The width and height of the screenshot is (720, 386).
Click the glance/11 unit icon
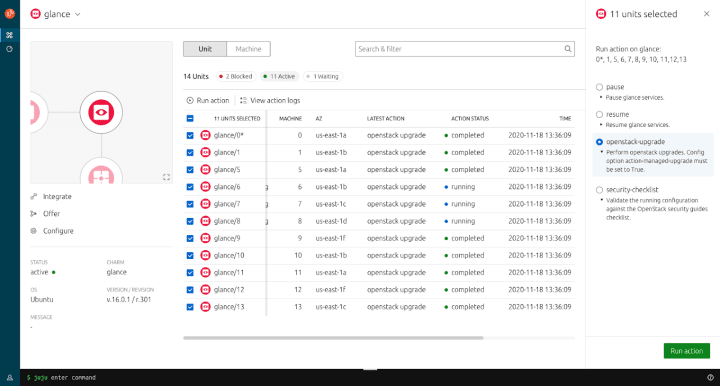[x=205, y=273]
